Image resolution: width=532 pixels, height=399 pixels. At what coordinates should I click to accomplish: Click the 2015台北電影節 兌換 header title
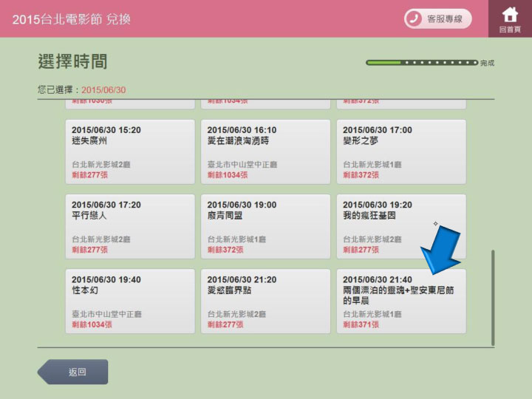72,19
